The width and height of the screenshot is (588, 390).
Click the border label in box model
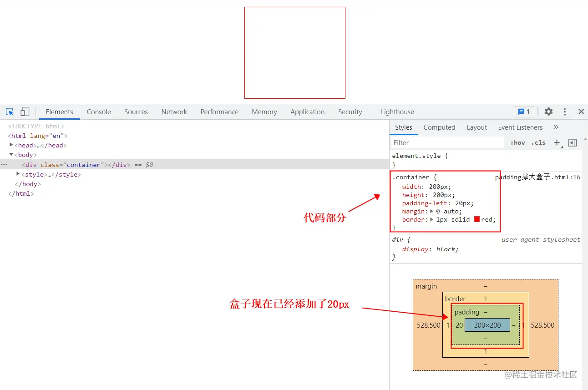click(x=455, y=299)
